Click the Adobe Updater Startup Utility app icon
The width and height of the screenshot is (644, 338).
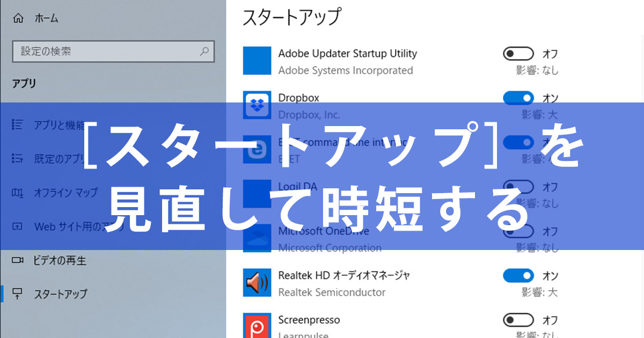[x=257, y=61]
